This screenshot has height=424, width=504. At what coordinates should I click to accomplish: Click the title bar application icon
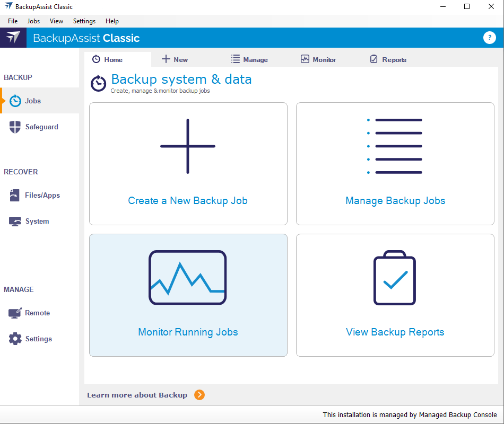[x=8, y=6]
